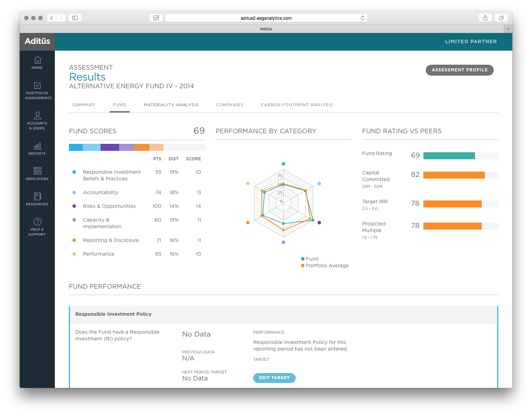Click Capacity & Implementation row label
Viewport: 532px width, 416px height.
pos(102,223)
